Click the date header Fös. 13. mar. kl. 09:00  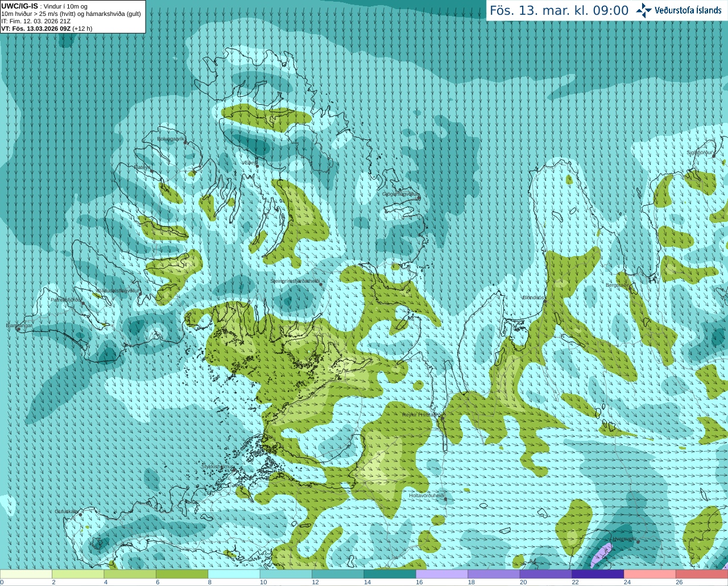click(559, 11)
